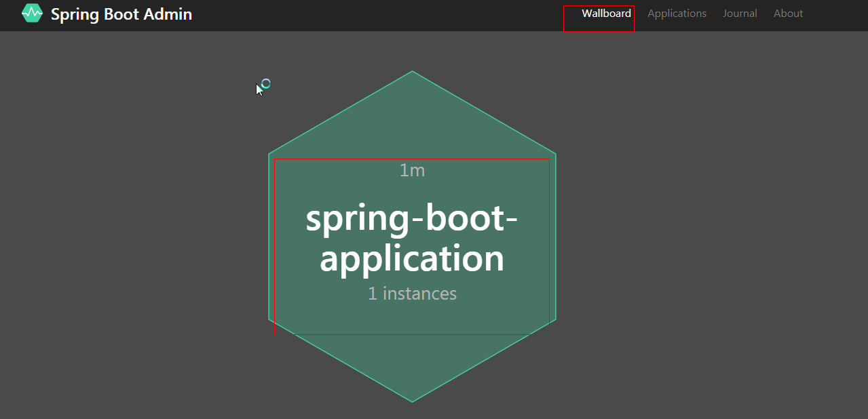This screenshot has width=868, height=419.
Task: Click the 1 instances label
Action: [412, 294]
